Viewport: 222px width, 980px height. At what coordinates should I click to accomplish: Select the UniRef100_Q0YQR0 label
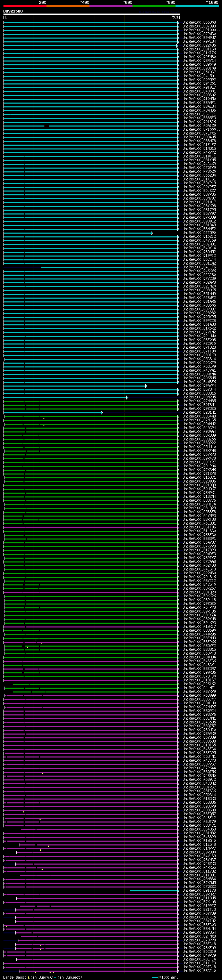pyautogui.click(x=199, y=593)
